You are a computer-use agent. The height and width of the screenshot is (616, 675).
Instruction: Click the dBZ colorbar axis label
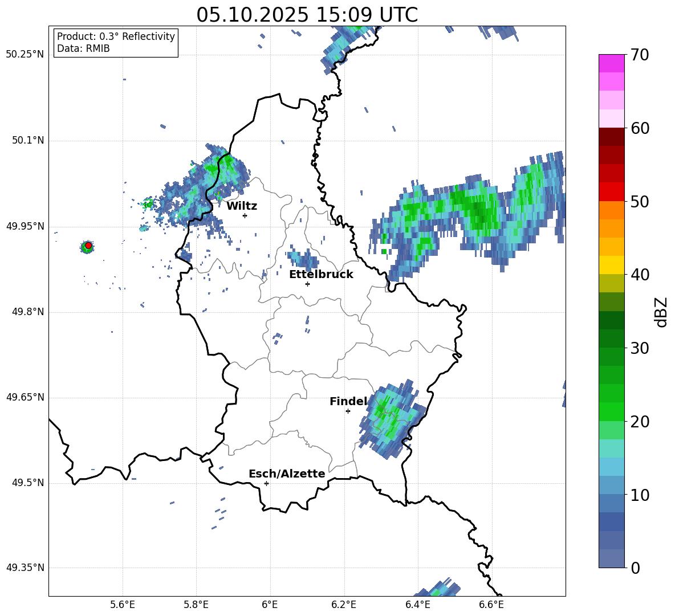pos(662,312)
